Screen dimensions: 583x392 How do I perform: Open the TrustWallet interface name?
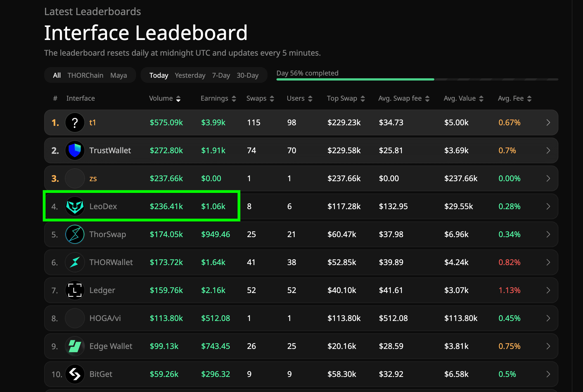110,150
